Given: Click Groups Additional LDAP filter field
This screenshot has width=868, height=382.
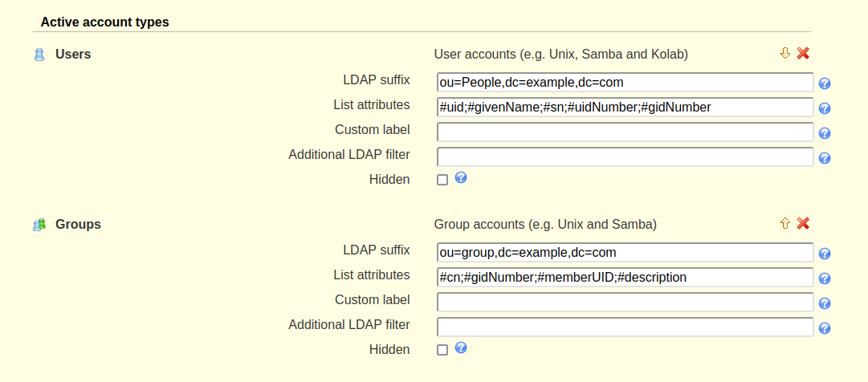Looking at the screenshot, I should pyautogui.click(x=625, y=327).
